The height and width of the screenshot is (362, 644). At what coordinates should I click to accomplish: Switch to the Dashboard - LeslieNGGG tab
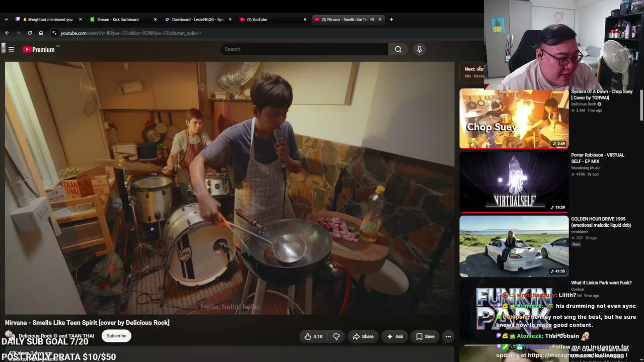[198, 20]
